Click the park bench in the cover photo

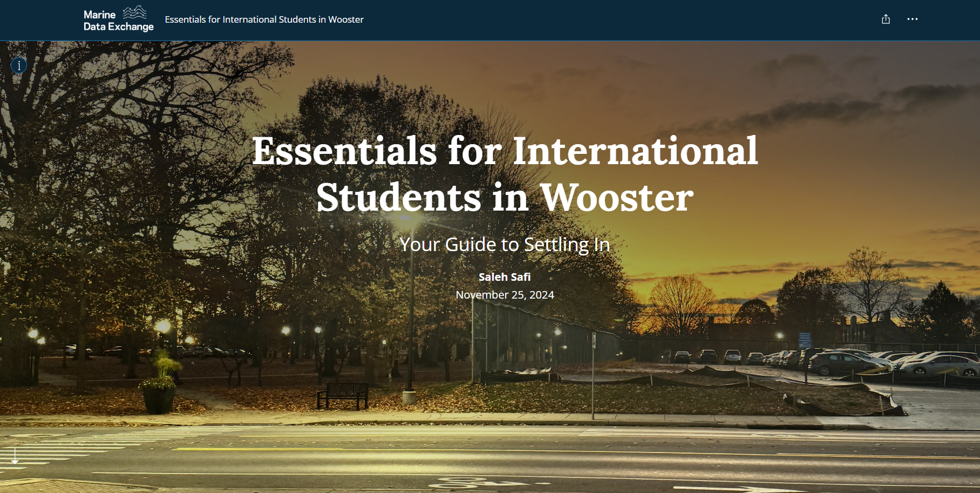(343, 395)
